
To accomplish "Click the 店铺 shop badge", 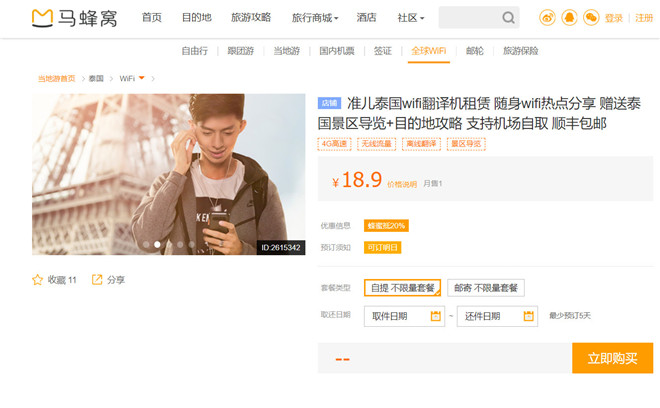I will [329, 103].
